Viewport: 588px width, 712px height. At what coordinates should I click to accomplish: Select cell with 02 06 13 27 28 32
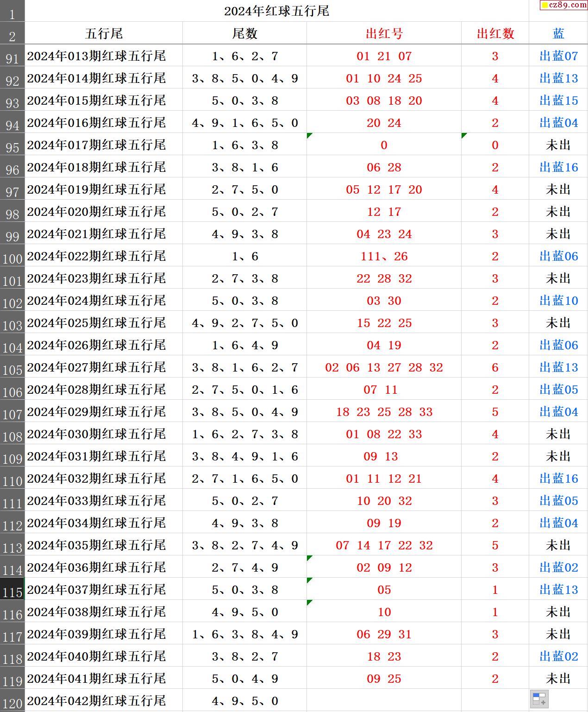click(x=384, y=367)
